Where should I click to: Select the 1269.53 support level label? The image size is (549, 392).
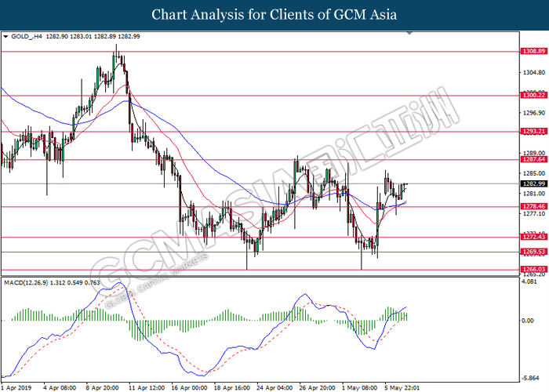point(533,252)
